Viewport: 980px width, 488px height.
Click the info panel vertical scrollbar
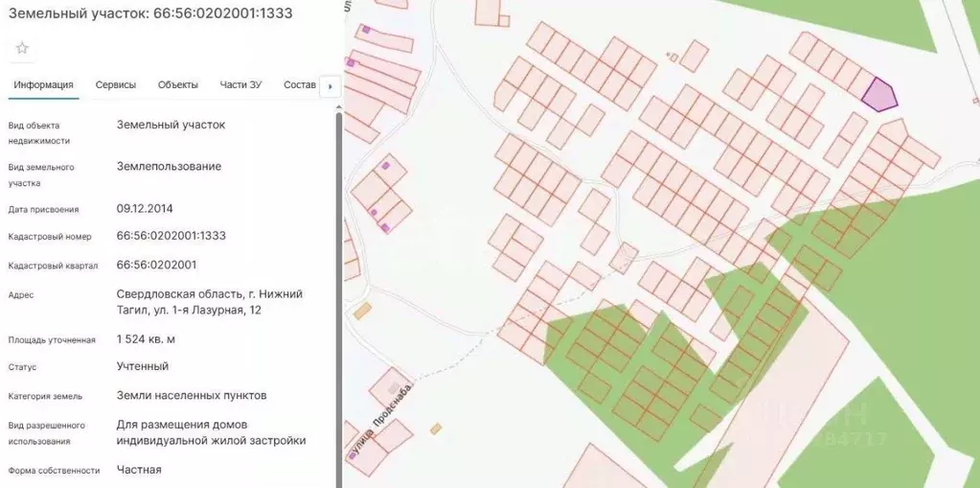click(x=338, y=288)
